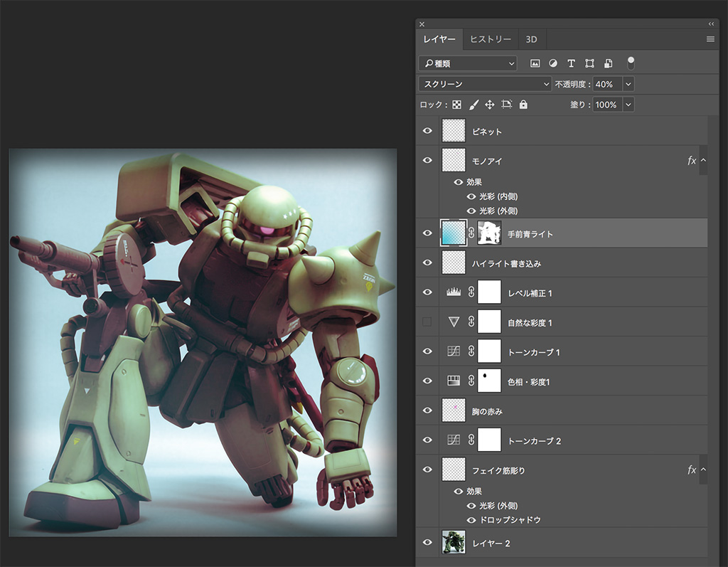Open the スクリーン blend mode dropdown
This screenshot has width=728, height=567.
(x=486, y=84)
